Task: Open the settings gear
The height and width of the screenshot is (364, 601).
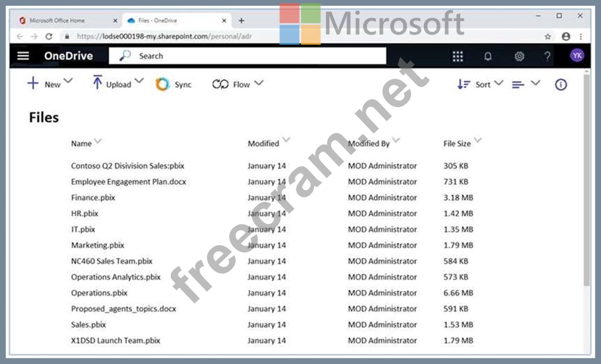Action: pyautogui.click(x=519, y=56)
